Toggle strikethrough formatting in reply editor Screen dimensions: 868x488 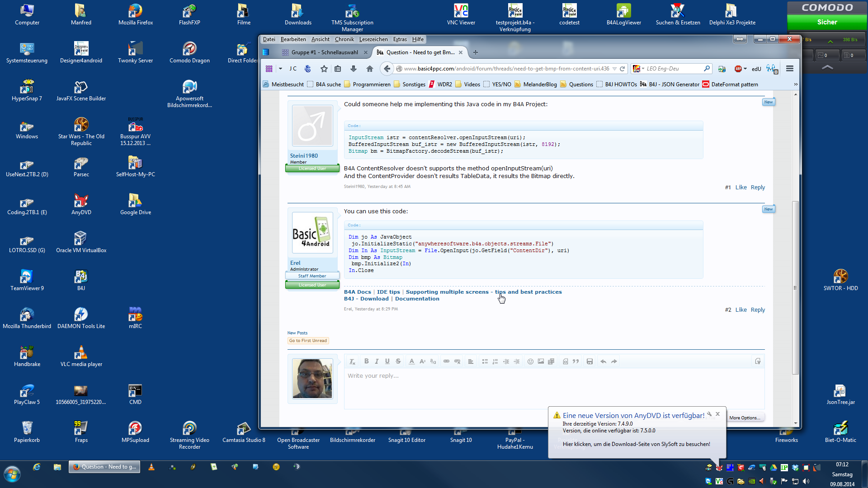398,361
